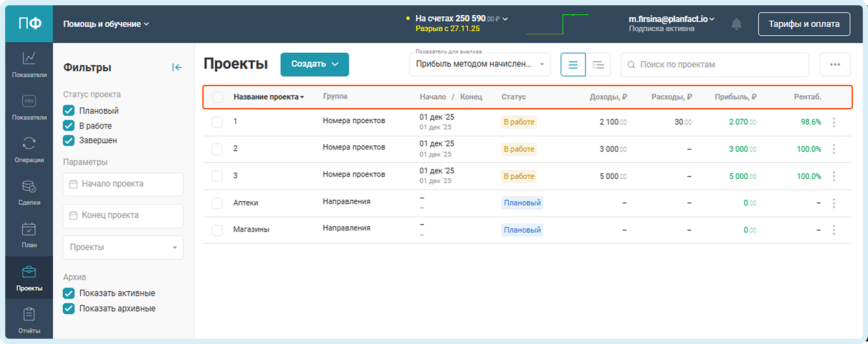Image resolution: width=868 pixels, height=344 pixels.
Task: Uncheck the Плановый status filter
Action: 69,111
